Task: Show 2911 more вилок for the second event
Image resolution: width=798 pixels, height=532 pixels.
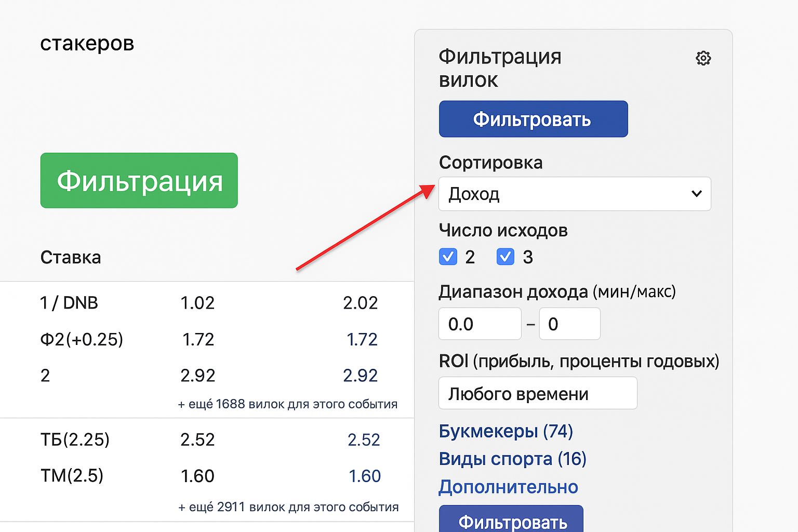Action: tap(288, 507)
